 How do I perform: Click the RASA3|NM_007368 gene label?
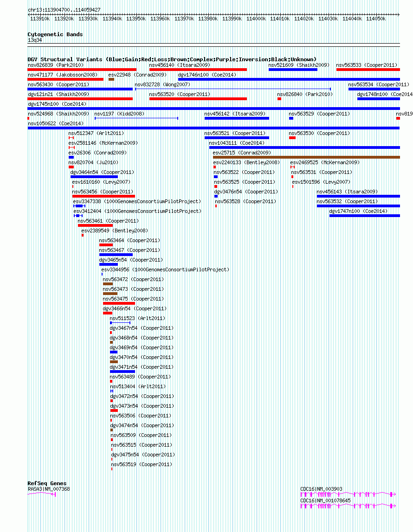pos(49,489)
